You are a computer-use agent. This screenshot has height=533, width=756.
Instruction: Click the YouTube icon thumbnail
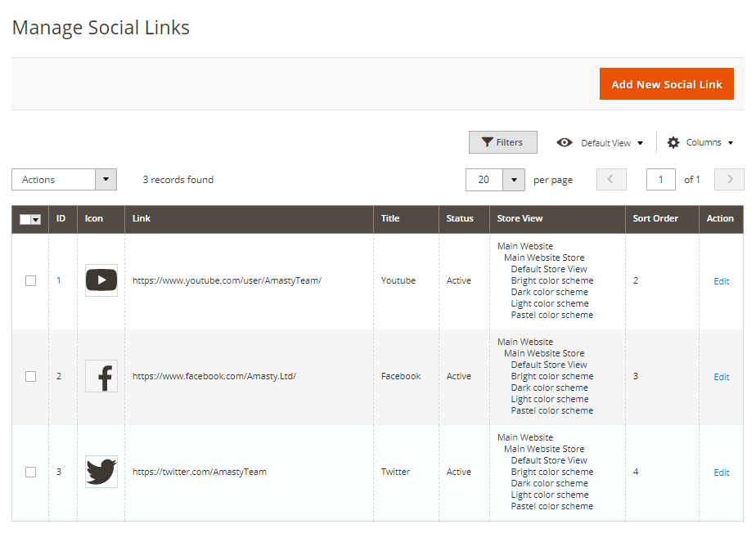[101, 280]
